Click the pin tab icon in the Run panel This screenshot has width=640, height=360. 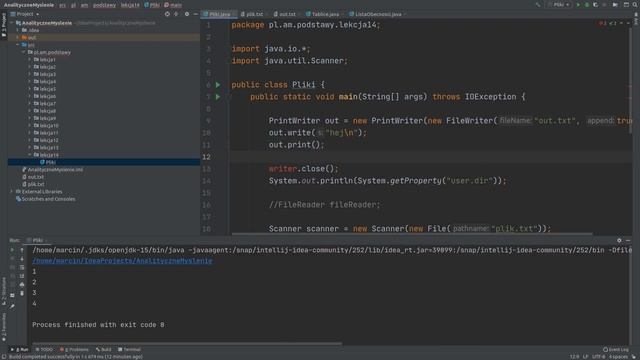(x=12, y=305)
